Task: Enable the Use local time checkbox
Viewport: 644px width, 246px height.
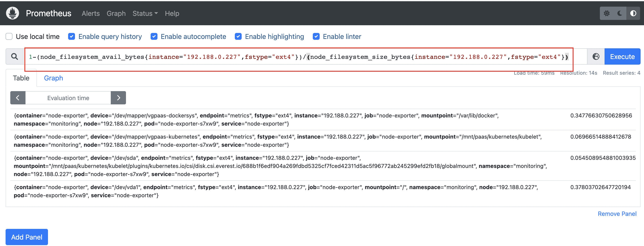Action: click(x=9, y=36)
